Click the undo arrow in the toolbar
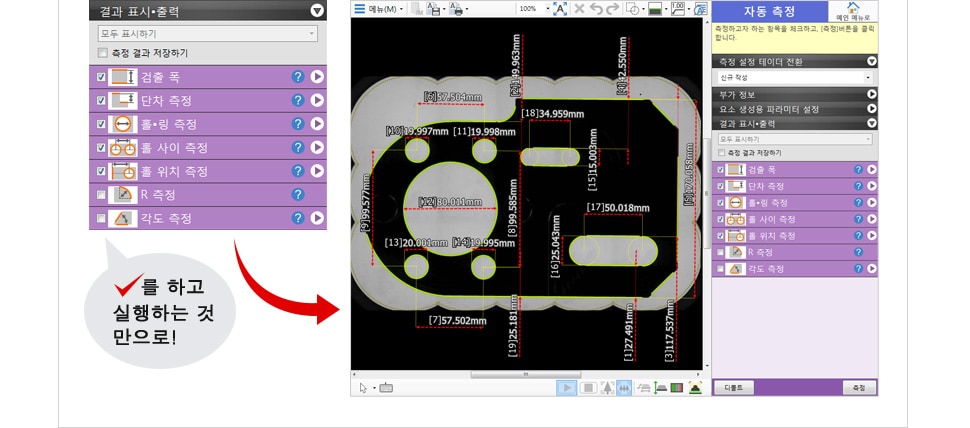The image size is (970, 428). point(596,9)
